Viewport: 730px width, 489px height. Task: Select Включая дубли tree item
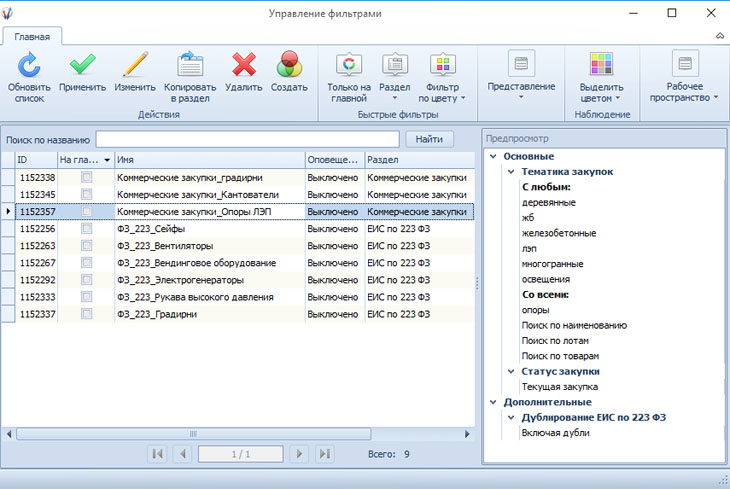tap(555, 433)
